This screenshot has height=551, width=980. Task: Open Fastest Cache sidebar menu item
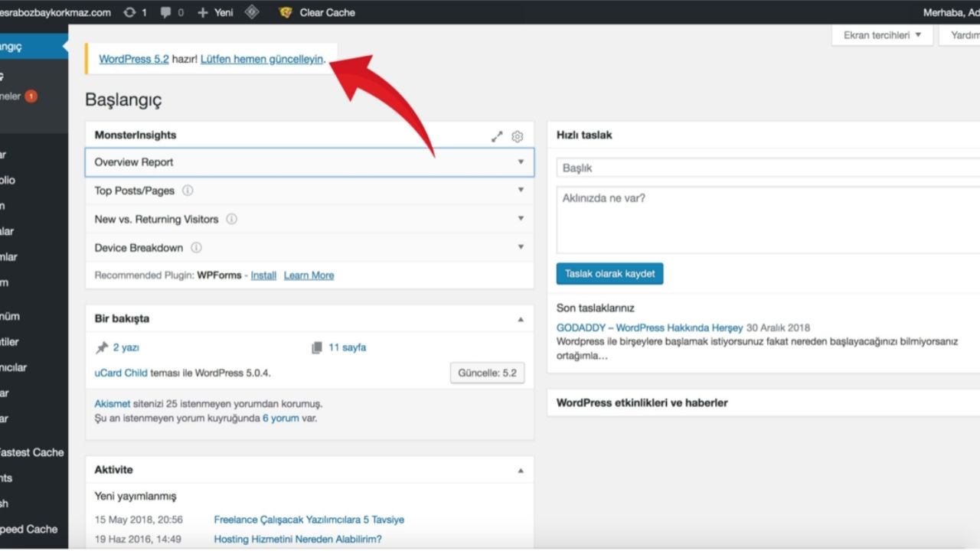pos(34,452)
